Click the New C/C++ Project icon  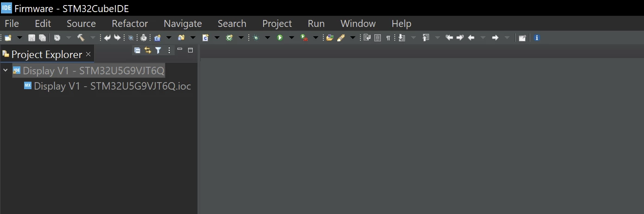pos(158,38)
